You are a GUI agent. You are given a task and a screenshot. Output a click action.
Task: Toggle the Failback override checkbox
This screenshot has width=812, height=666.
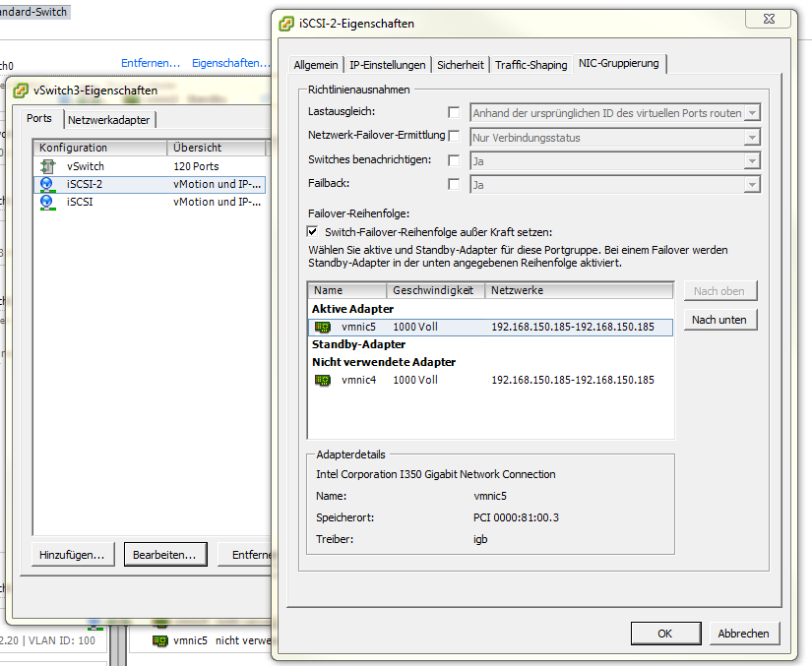tap(454, 184)
